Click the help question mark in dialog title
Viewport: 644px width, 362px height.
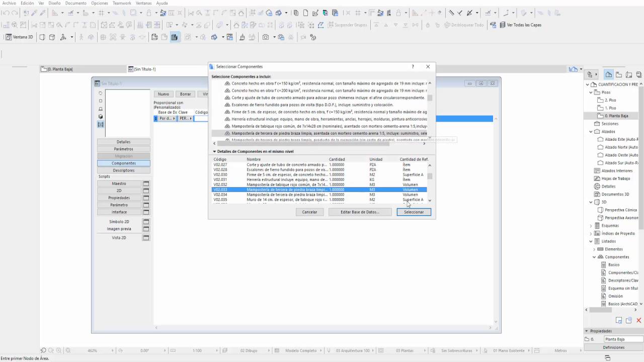point(413,66)
